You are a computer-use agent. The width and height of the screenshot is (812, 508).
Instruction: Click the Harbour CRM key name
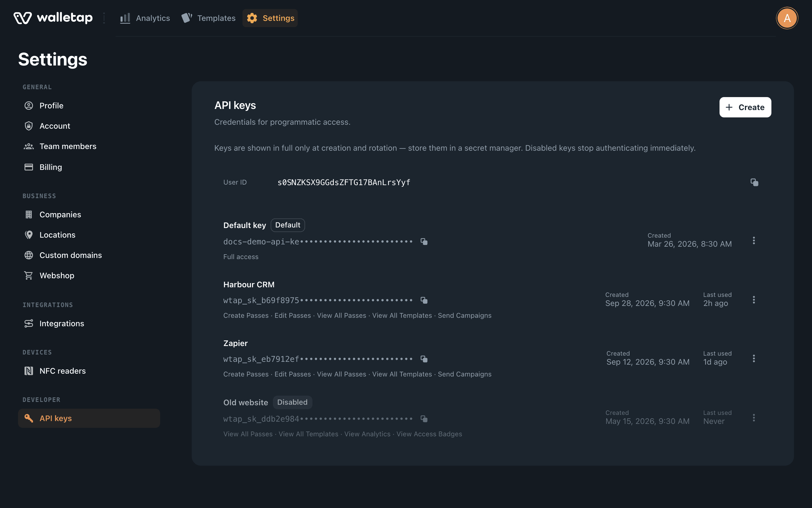point(249,284)
